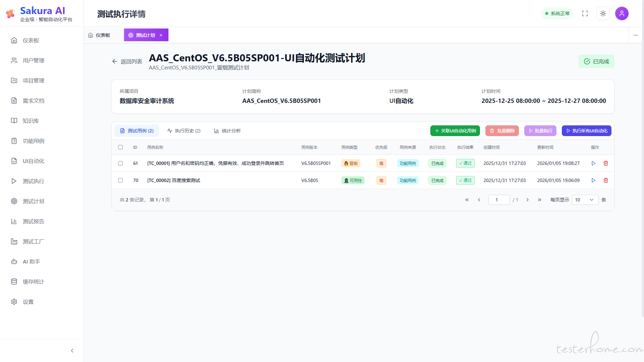Open the AI 助手 sidebar item
The width and height of the screenshot is (644, 362).
coord(32,261)
